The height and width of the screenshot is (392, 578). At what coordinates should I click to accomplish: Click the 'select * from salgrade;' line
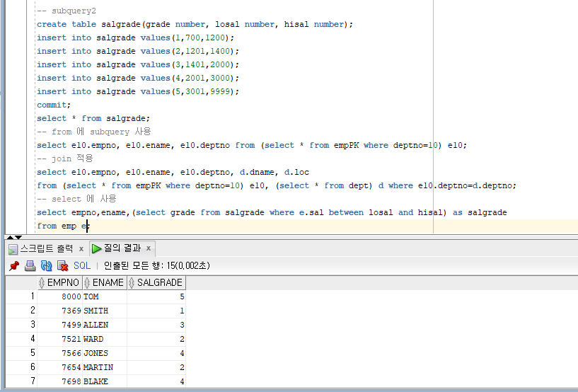[93, 118]
